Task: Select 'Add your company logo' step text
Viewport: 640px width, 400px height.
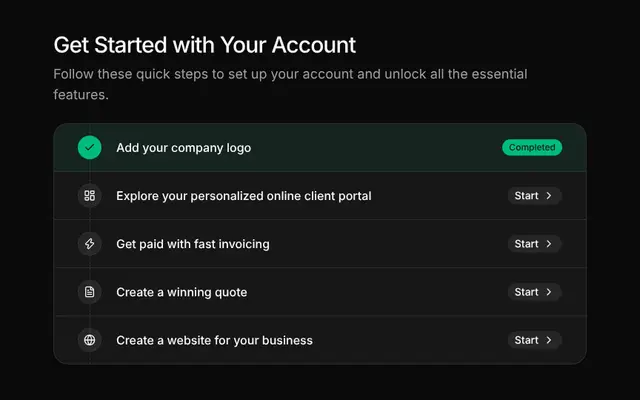Action: pyautogui.click(x=184, y=148)
